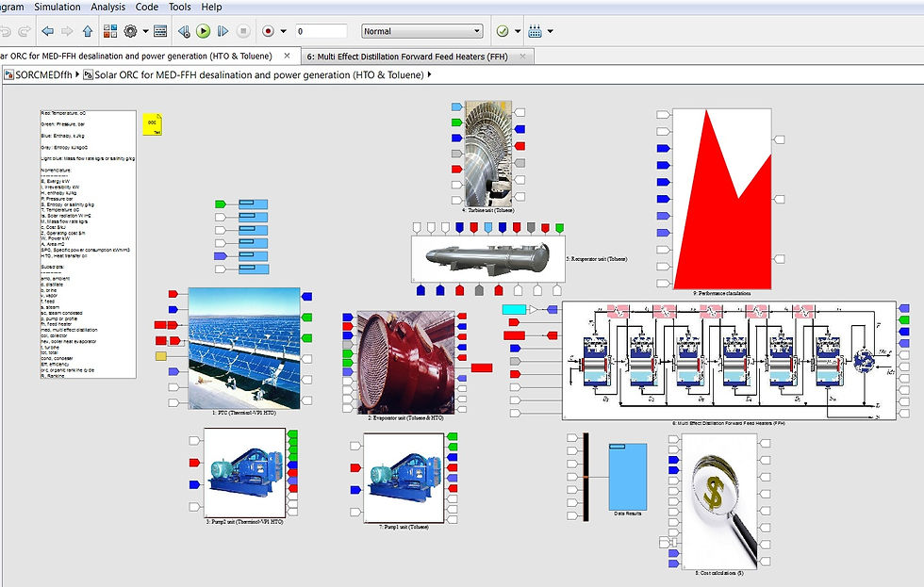Click the Step Forward simulation button
The height and width of the screenshot is (587, 924).
(x=223, y=31)
